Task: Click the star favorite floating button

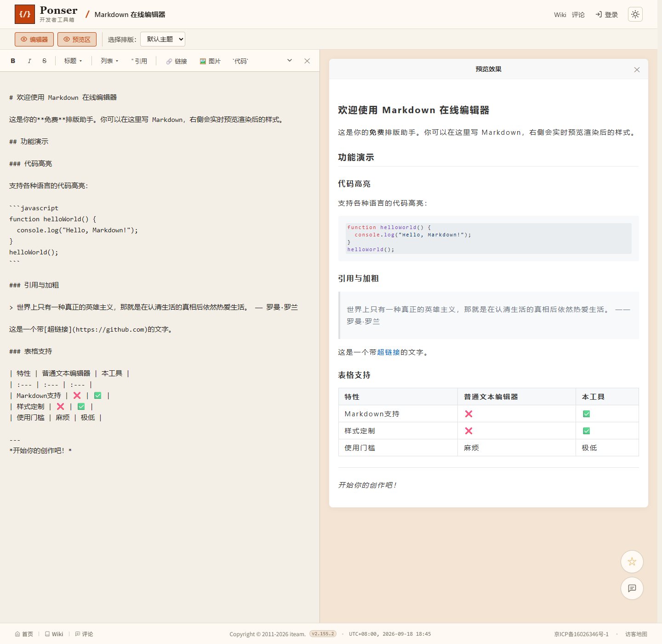Action: coord(632,562)
